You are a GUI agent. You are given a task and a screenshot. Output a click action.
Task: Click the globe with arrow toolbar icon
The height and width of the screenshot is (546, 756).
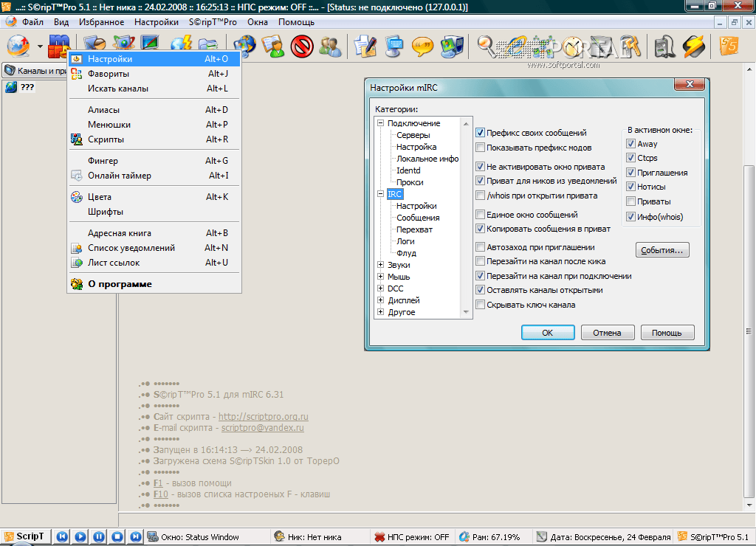tap(245, 46)
